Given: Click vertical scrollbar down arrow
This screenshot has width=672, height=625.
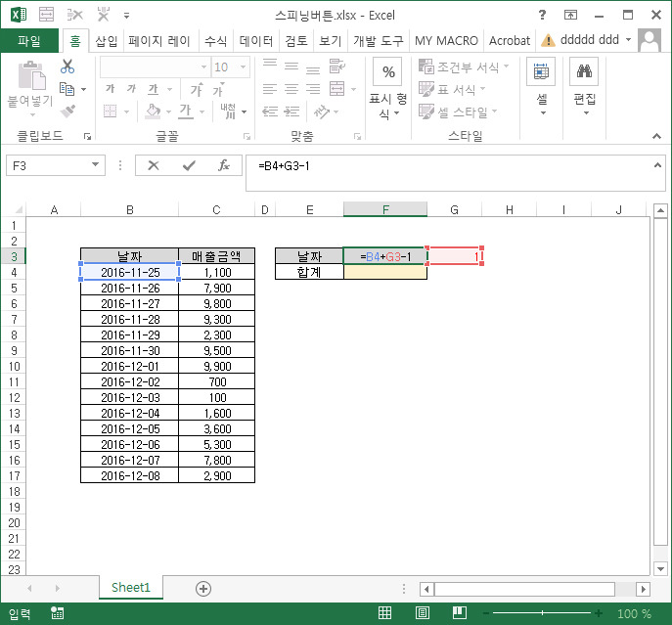Looking at the screenshot, I should point(660,569).
